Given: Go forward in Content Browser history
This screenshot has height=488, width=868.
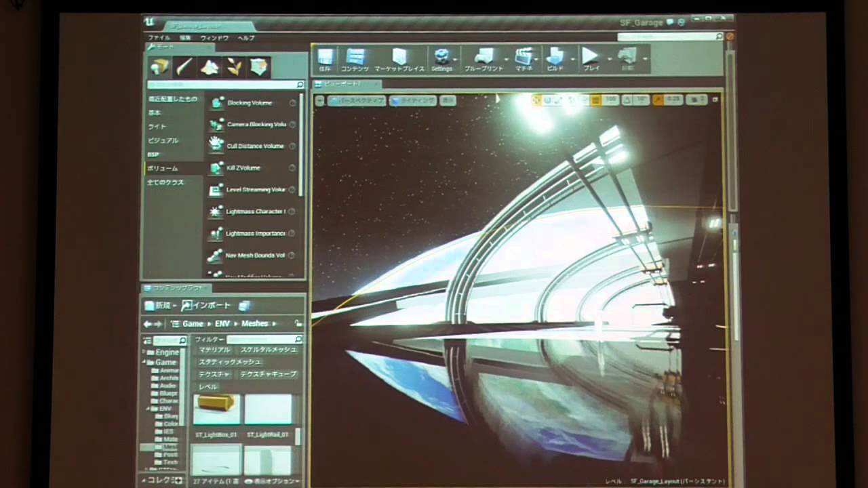Looking at the screenshot, I should [x=159, y=324].
